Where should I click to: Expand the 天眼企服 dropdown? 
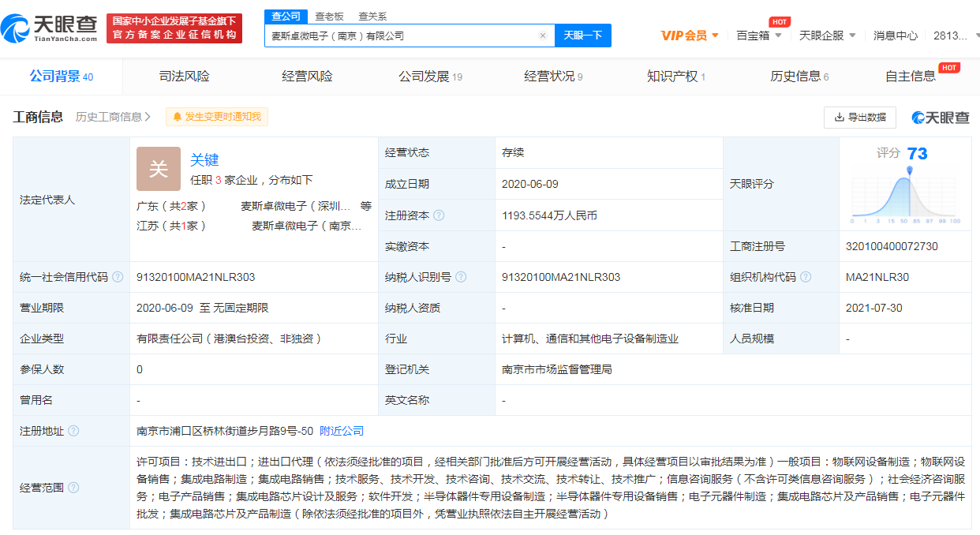[827, 36]
